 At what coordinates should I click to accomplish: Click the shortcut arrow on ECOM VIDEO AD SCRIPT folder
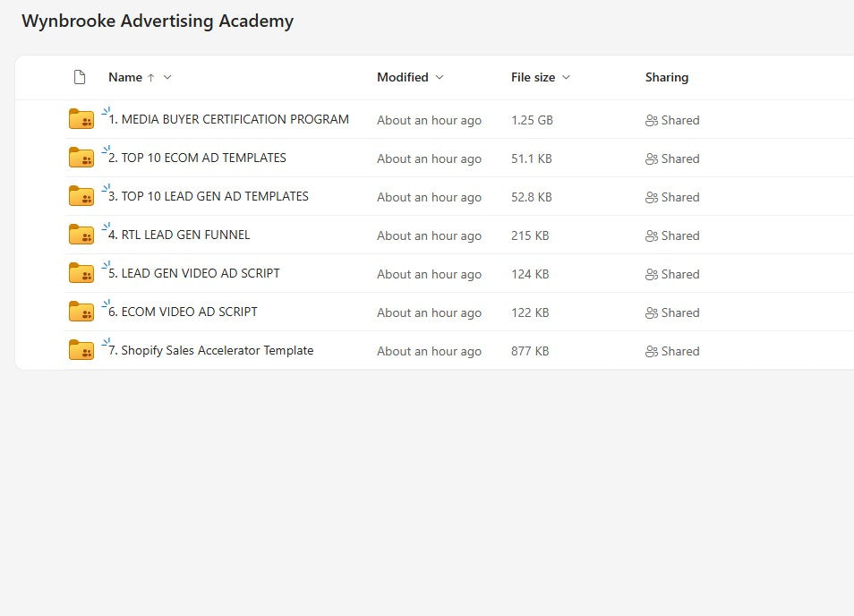click(x=107, y=304)
